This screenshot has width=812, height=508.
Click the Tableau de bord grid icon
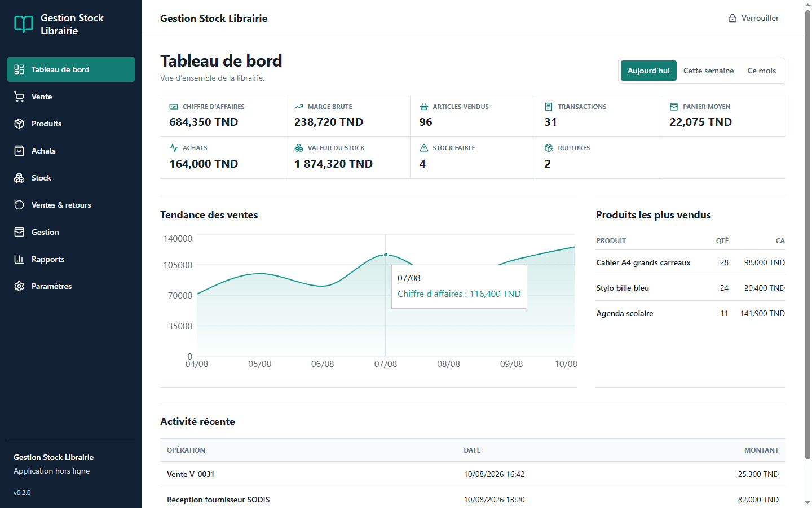19,69
